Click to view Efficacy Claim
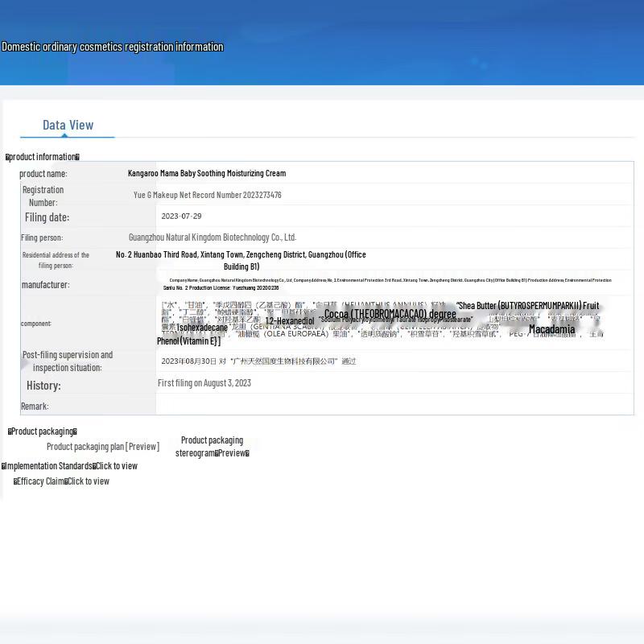644x644 pixels. pos(88,481)
